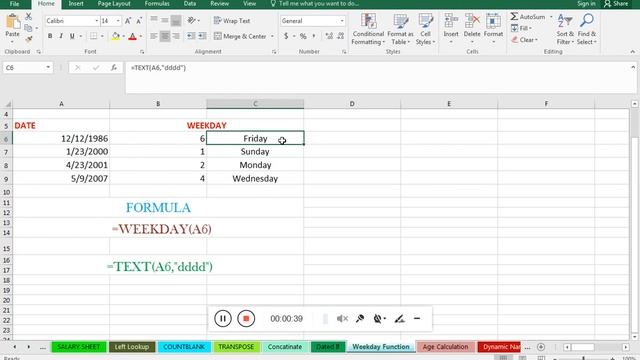This screenshot has height=360, width=640.
Task: Open Conditional Formatting menu
Action: [368, 29]
